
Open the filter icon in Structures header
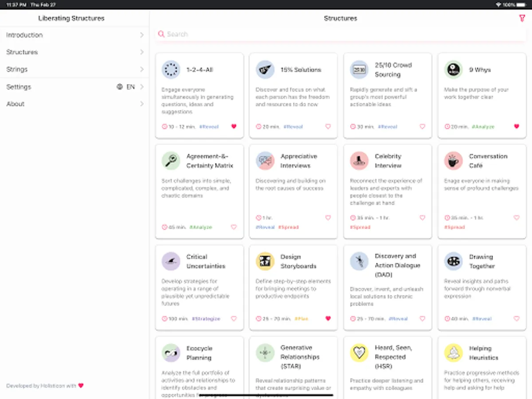point(521,18)
